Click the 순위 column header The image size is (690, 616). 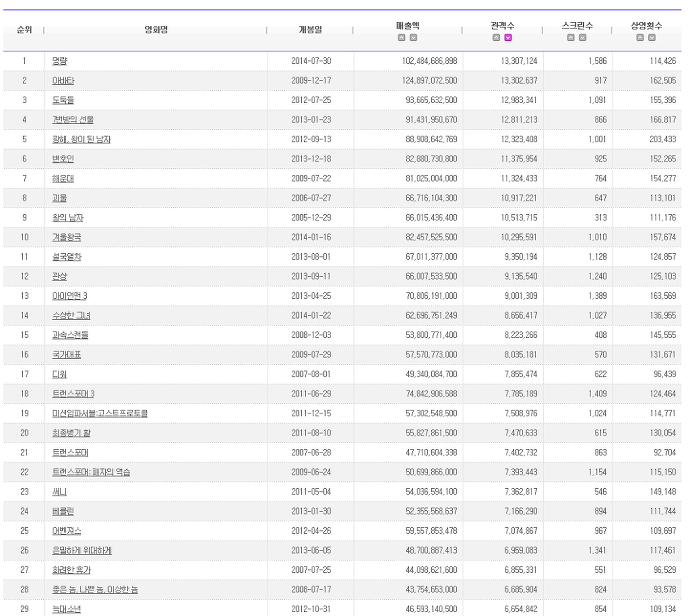point(24,30)
